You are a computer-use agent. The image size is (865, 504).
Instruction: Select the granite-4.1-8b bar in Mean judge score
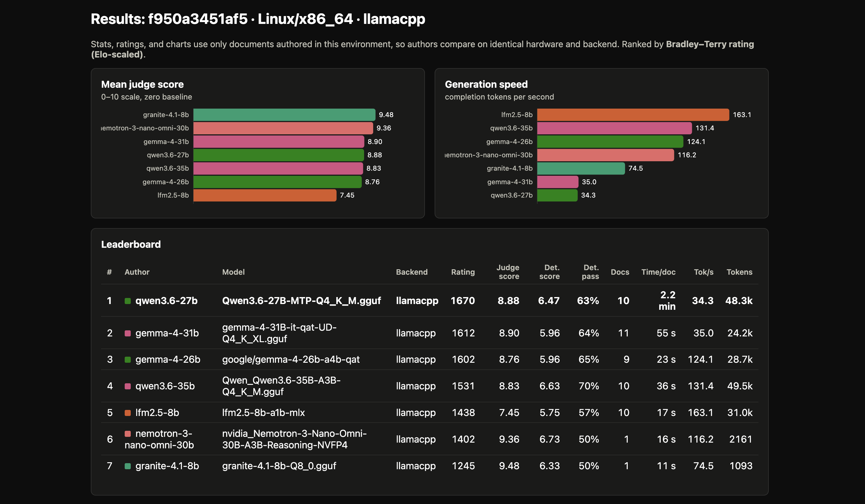[x=284, y=115]
